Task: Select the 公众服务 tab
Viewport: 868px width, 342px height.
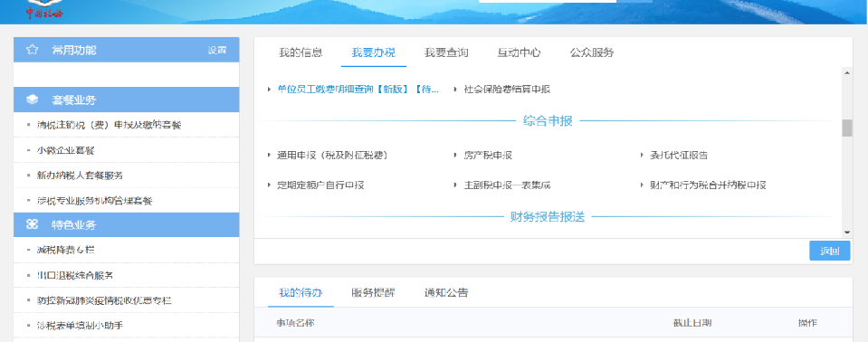Action: coord(592,52)
